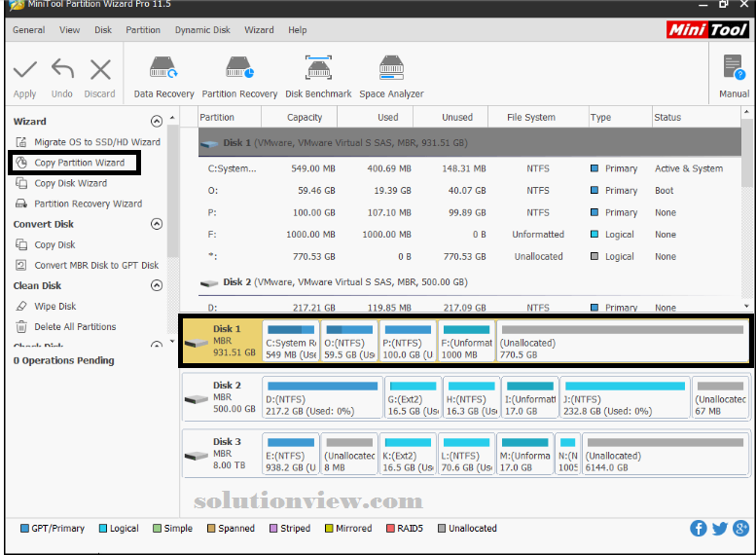Click the Copy Partition Wizard icon

point(21,163)
